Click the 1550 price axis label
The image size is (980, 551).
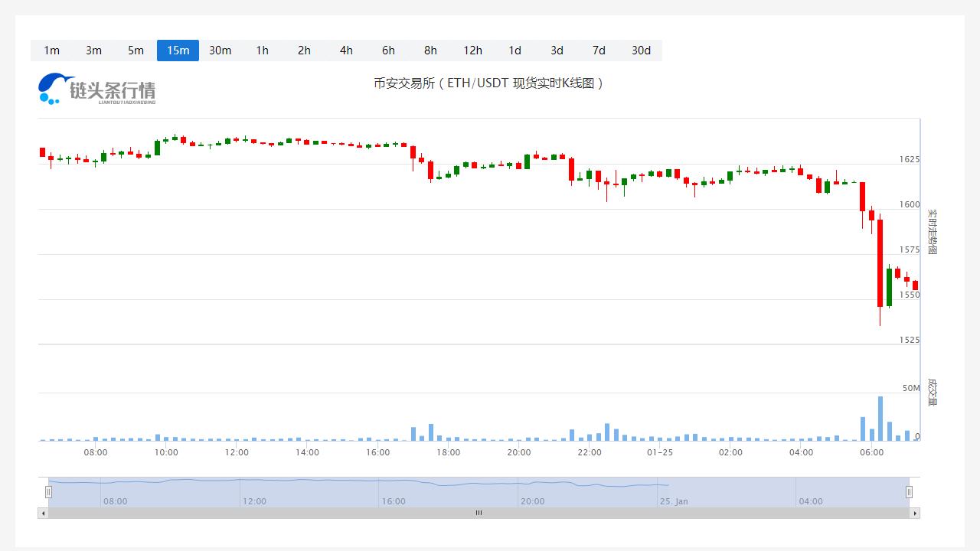click(x=910, y=295)
